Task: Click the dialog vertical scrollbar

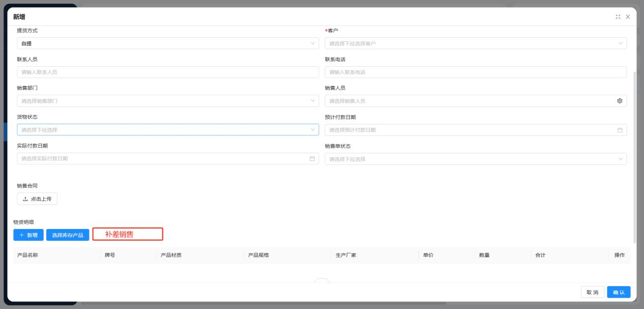Action: (634, 157)
